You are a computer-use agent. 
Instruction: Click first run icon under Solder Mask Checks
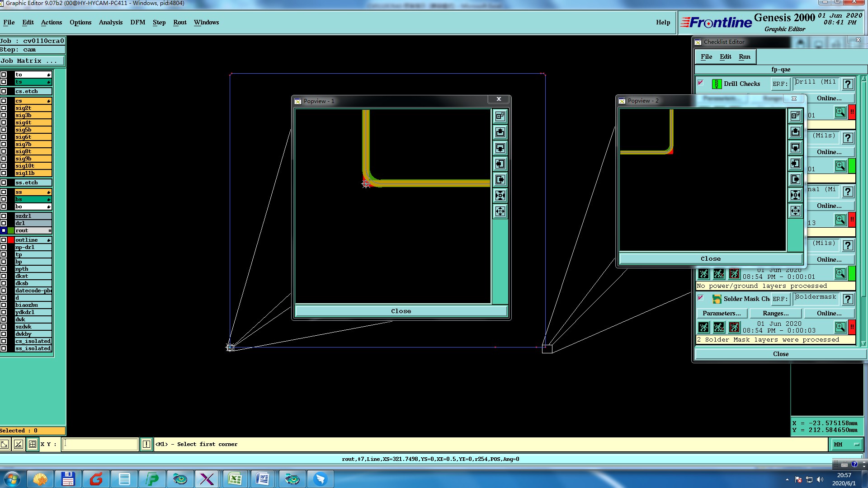coord(703,327)
